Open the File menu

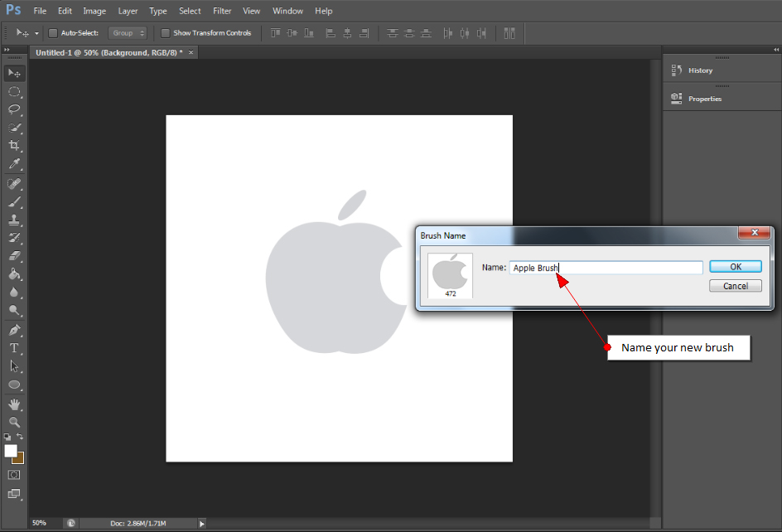coord(40,11)
